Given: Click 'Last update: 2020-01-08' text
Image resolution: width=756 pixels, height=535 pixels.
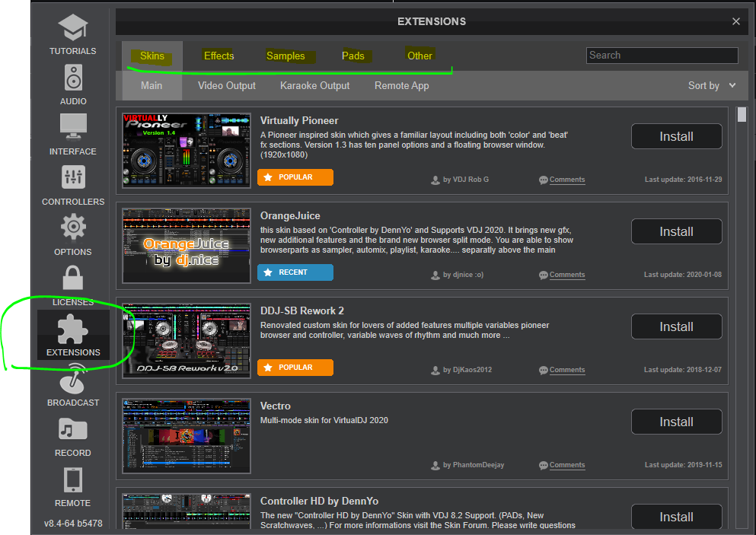Looking at the screenshot, I should (683, 275).
